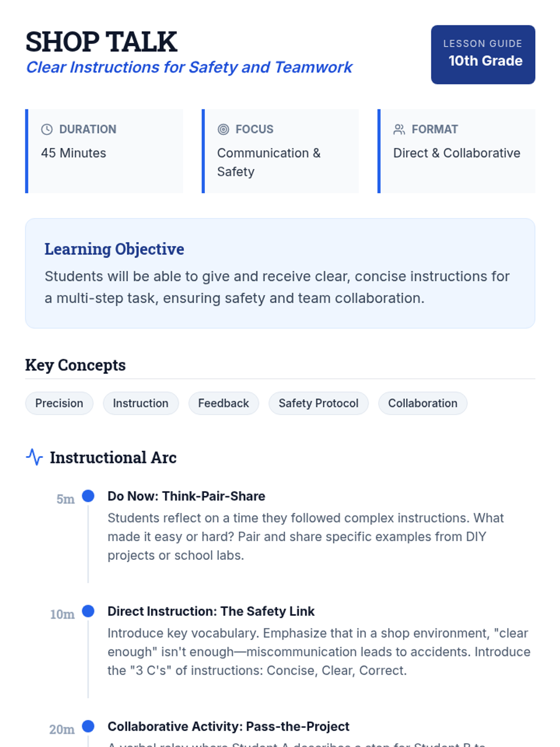This screenshot has width=560, height=747.
Task: Click the SHOP TALK title
Action: click(x=101, y=42)
